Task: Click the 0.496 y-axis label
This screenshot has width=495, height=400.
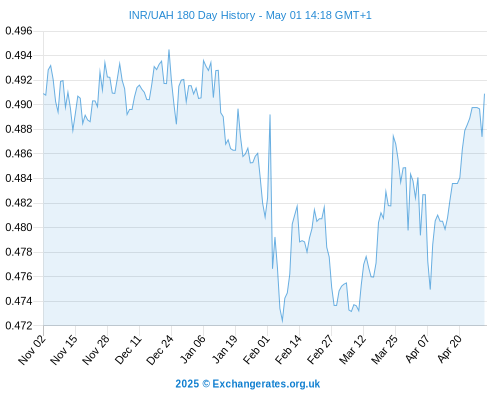Action: (x=19, y=31)
